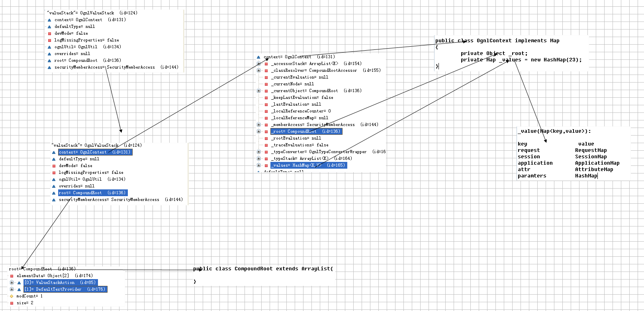Click the yellow diamond icon beside modCount= 1
Screen dimensions: 644x311
click(12, 296)
